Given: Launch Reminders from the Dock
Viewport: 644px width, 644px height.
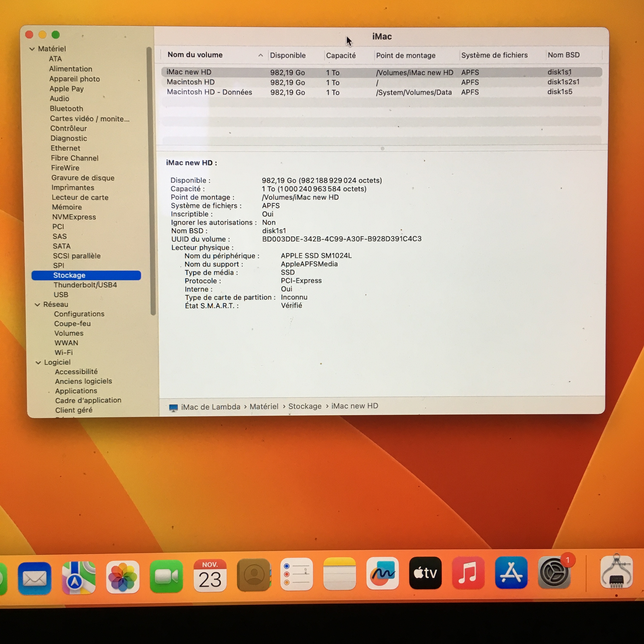Looking at the screenshot, I should [x=297, y=574].
